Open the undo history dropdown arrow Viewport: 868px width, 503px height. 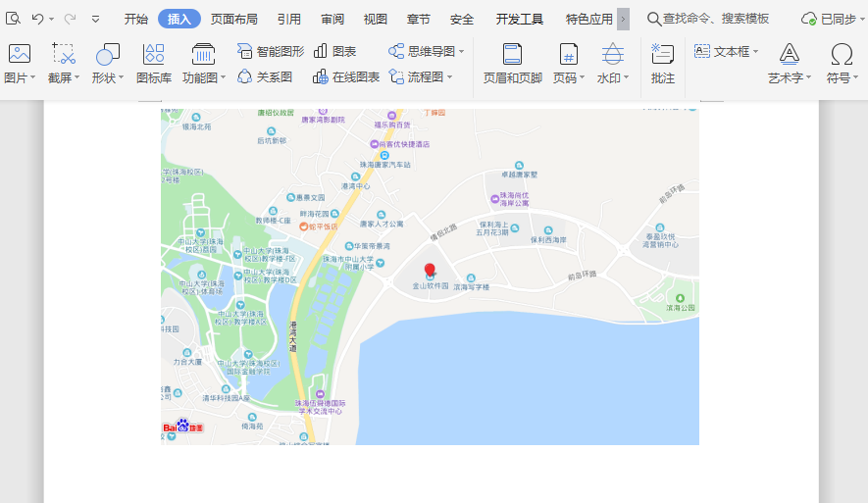[x=51, y=20]
